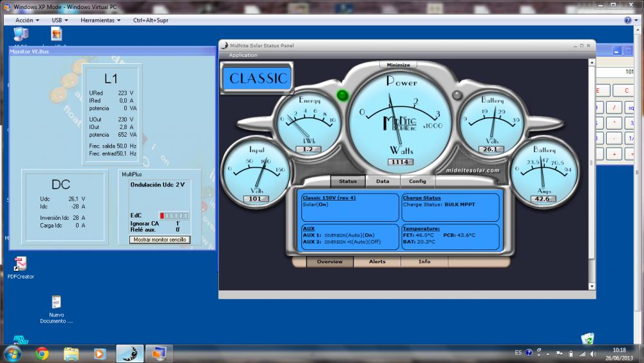644x363 pixels.
Task: Click the volume speaker tray icon
Action: [x=593, y=353]
